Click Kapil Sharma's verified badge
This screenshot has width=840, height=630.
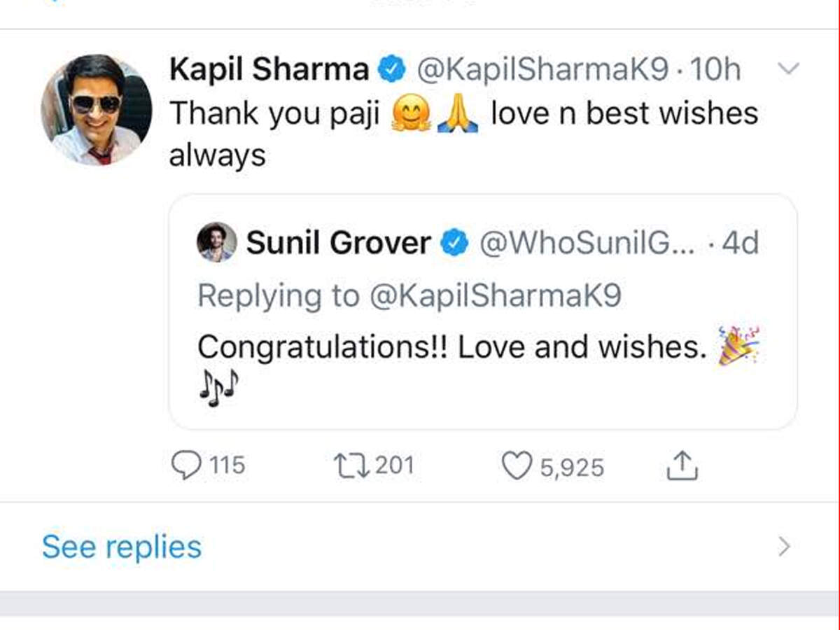(392, 69)
